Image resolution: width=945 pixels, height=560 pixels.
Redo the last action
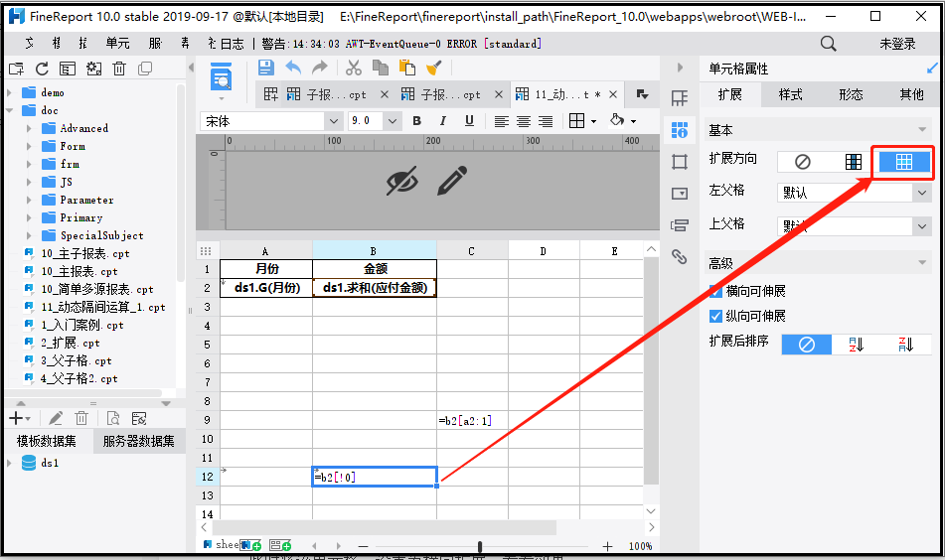319,68
